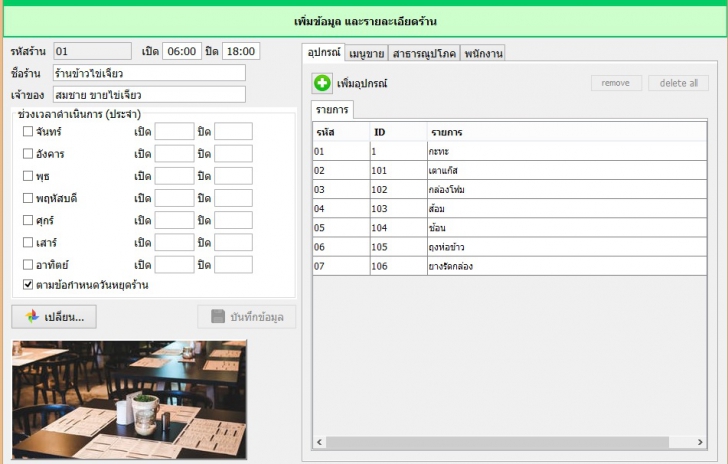This screenshot has width=728, height=464.
Task: Click the top เปิด time field 06:00
Action: 182,51
